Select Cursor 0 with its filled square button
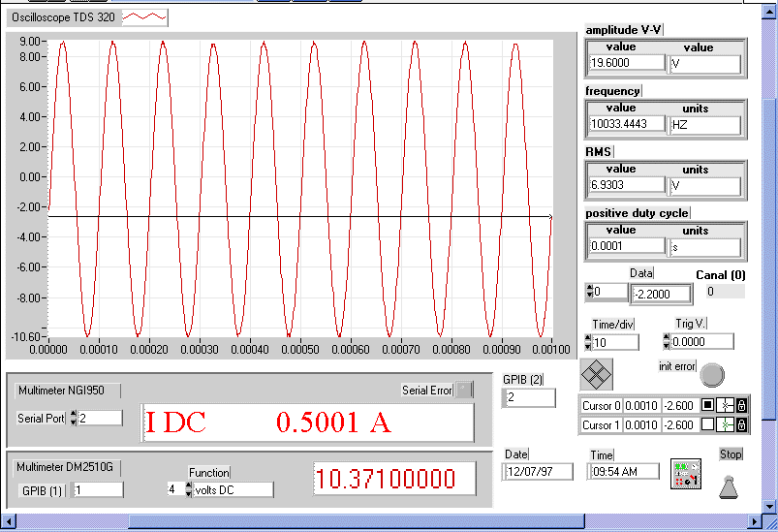Screen dimensions: 778x532 (x=707, y=405)
